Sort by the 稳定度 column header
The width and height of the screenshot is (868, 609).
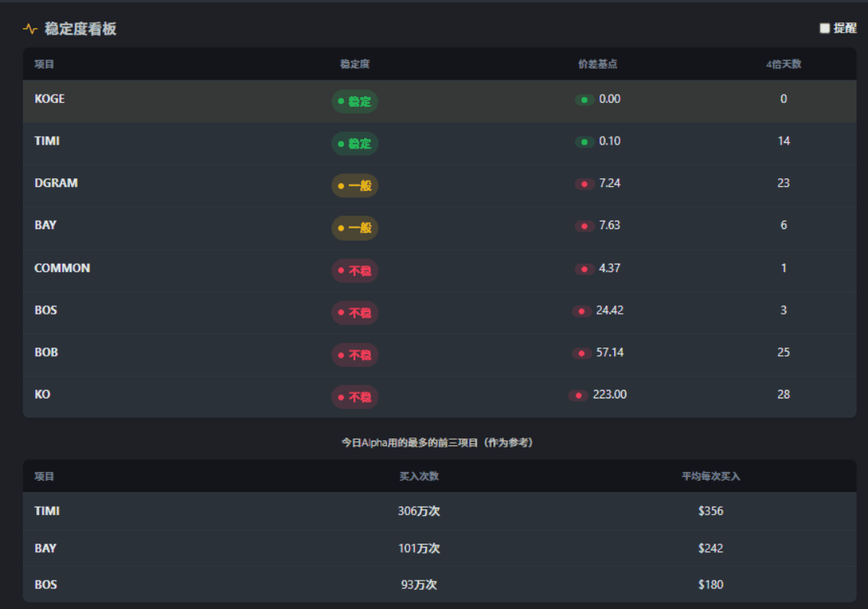click(355, 65)
